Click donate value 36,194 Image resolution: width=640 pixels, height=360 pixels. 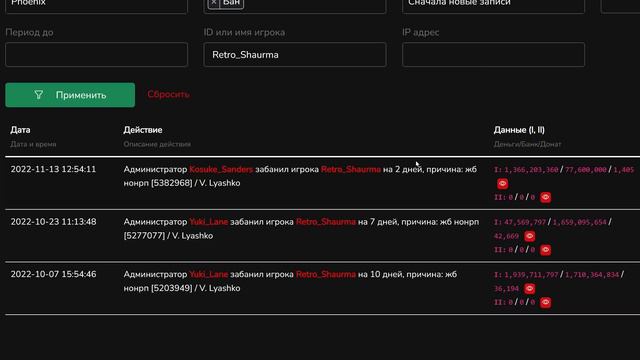click(x=507, y=289)
